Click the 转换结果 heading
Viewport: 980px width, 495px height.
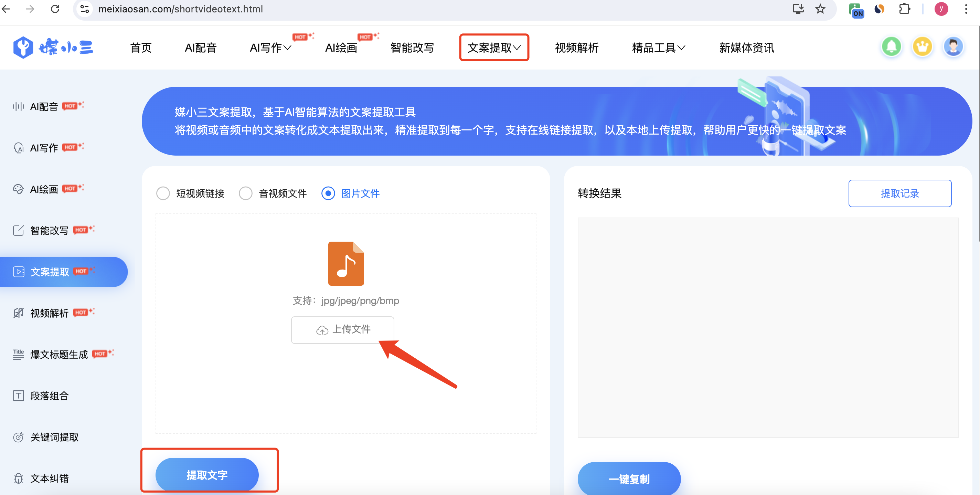coord(599,193)
